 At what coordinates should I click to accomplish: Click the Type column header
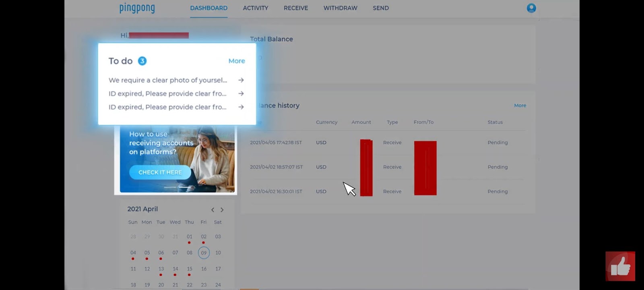coord(392,122)
